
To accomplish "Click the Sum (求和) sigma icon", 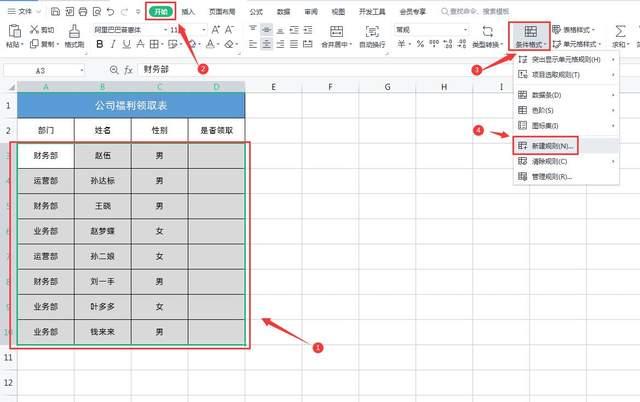I will [620, 31].
